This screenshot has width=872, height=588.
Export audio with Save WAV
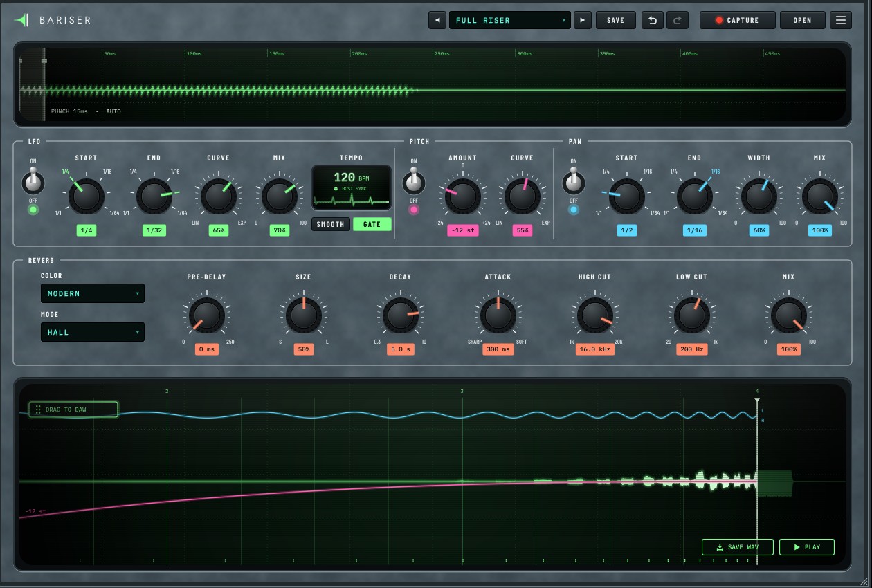[738, 547]
